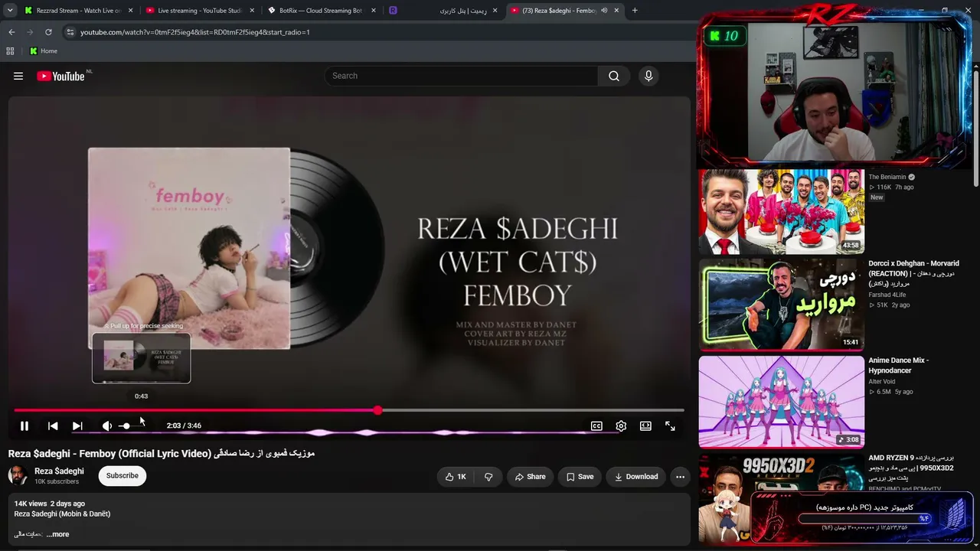The height and width of the screenshot is (551, 980).
Task: Close the Reza $adeghi Femboy tab
Action: click(x=616, y=11)
